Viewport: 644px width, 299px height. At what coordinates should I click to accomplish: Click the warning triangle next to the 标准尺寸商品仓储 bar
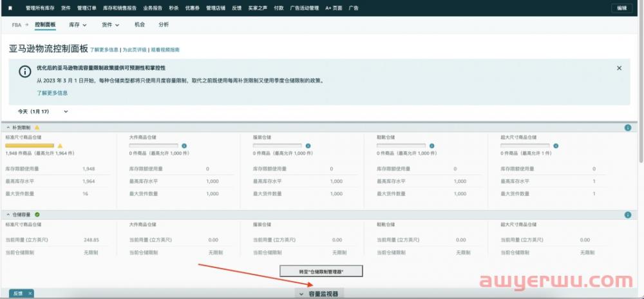click(60, 146)
